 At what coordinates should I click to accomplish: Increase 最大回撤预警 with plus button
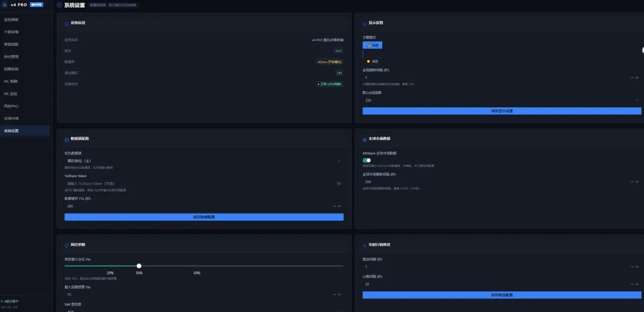(x=339, y=294)
